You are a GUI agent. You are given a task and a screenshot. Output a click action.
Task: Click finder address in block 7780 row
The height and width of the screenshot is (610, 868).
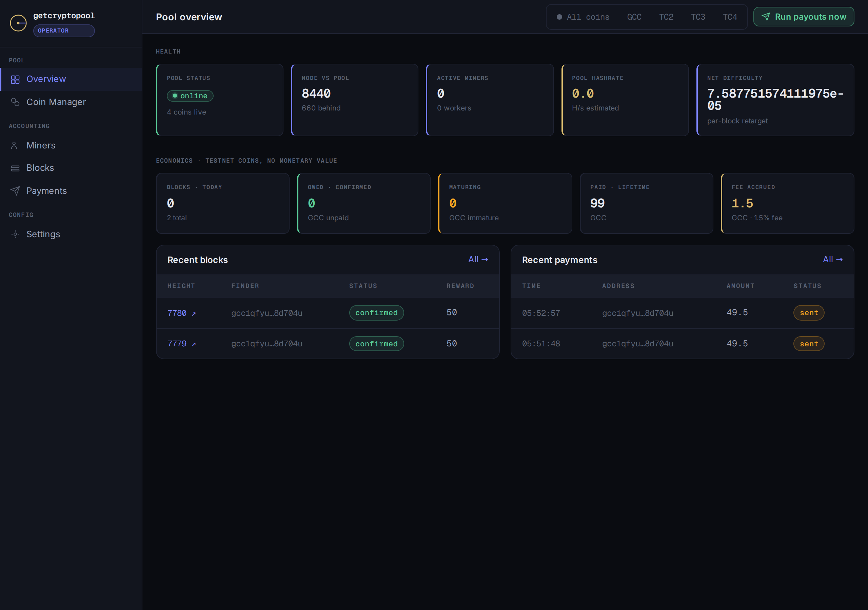point(267,313)
